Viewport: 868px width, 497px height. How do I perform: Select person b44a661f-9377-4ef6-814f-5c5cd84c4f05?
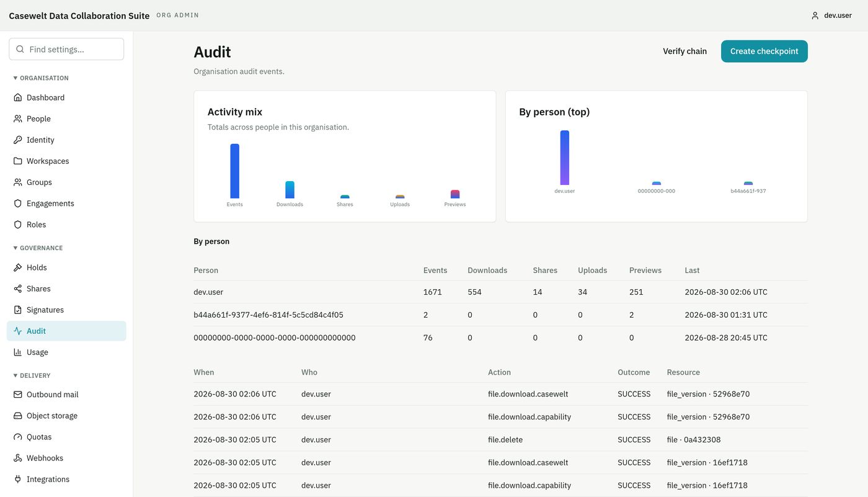[x=268, y=315]
